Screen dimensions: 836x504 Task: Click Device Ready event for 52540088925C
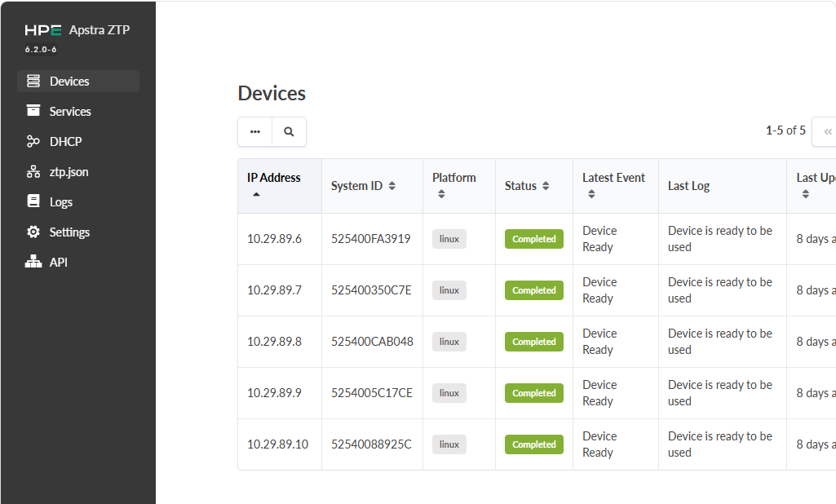tap(599, 444)
